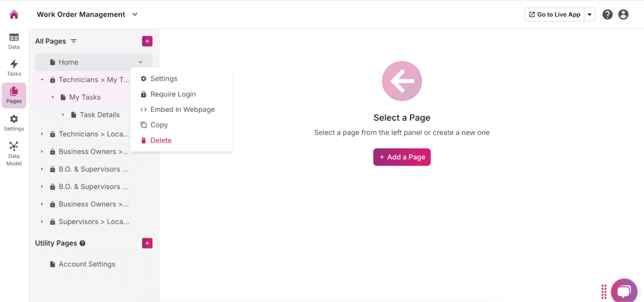Open the Settings section from the left sidebar
This screenshot has height=302, width=644.
click(14, 122)
